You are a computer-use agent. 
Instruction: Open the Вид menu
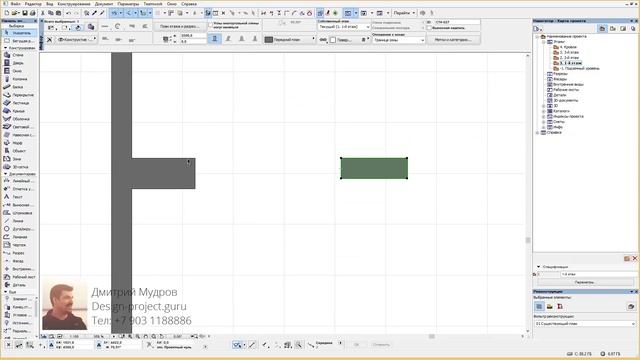[x=49, y=4]
